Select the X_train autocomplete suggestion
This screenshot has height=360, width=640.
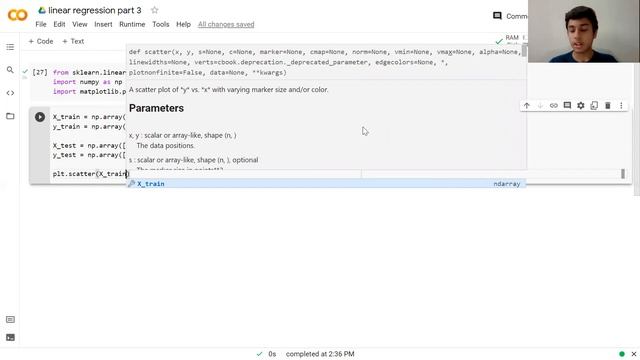[326, 184]
